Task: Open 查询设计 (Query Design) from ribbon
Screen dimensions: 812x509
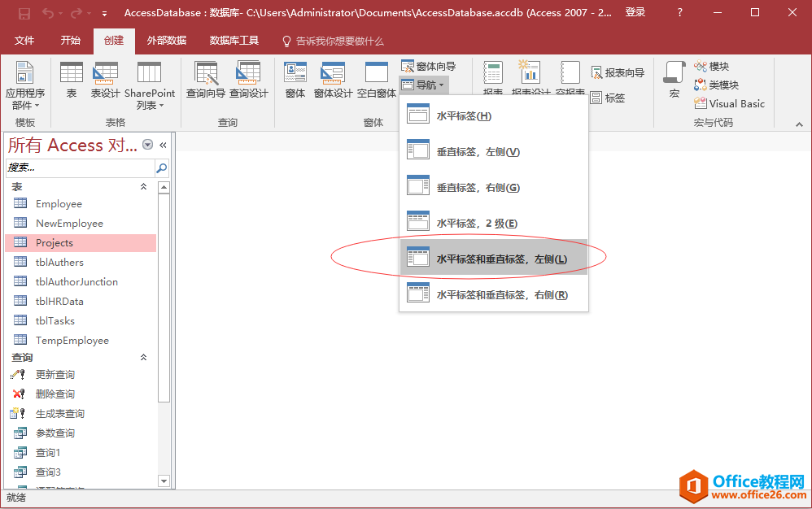Action: [248, 80]
